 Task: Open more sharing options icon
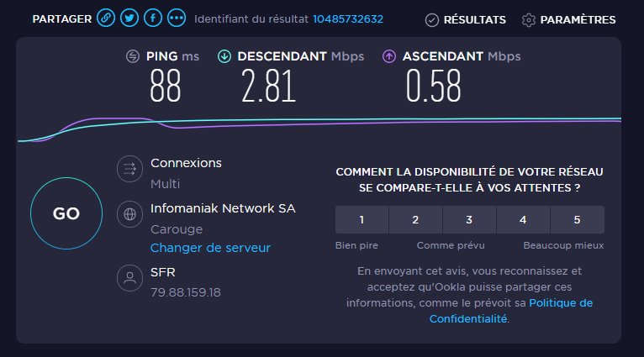[x=177, y=18]
